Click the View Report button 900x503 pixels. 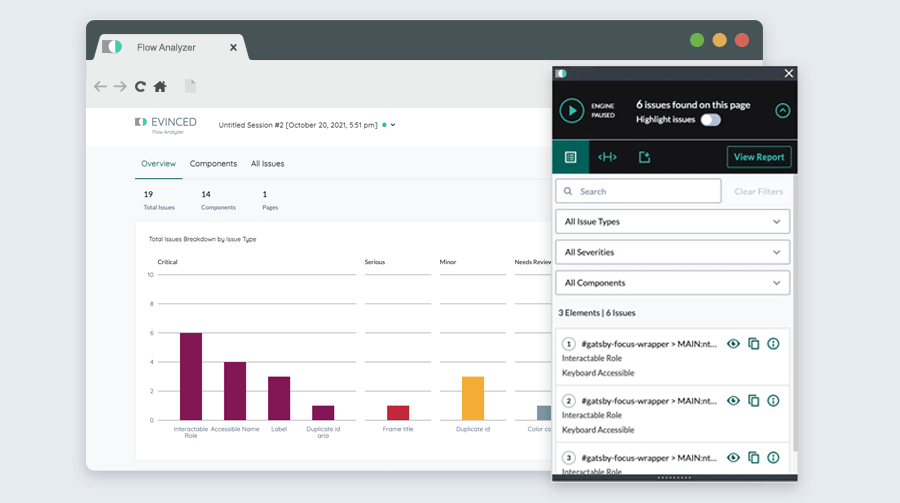759,157
